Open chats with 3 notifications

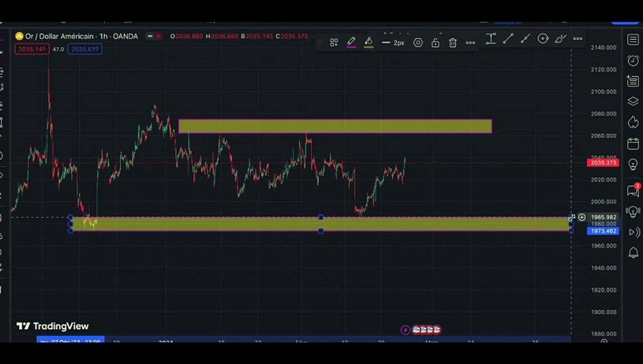click(633, 191)
